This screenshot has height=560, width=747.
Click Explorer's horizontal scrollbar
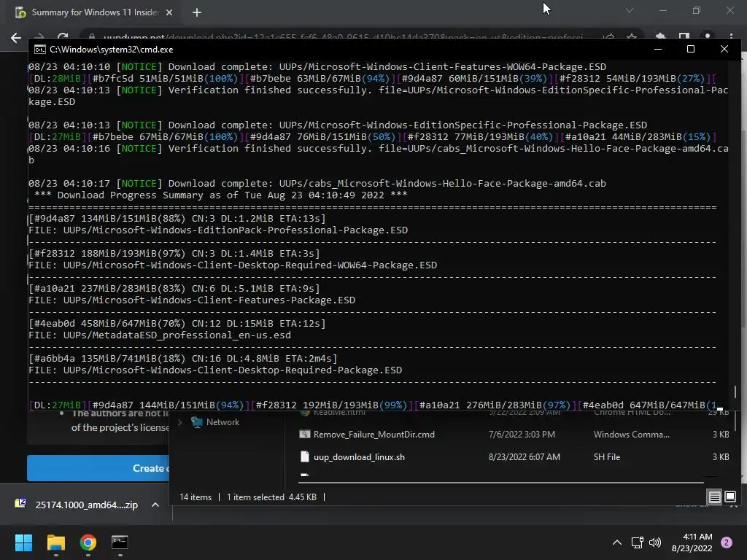tap(501, 483)
